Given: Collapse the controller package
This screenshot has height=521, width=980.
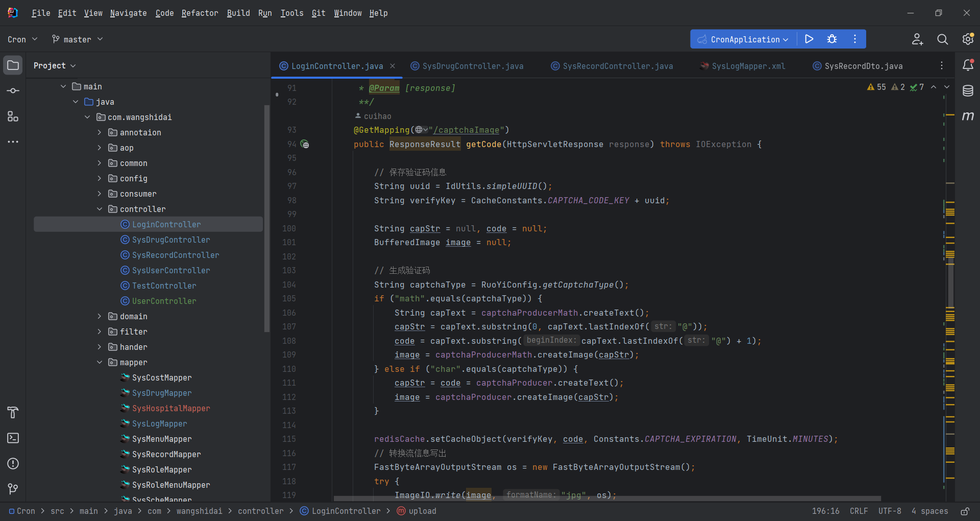Looking at the screenshot, I should (100, 209).
